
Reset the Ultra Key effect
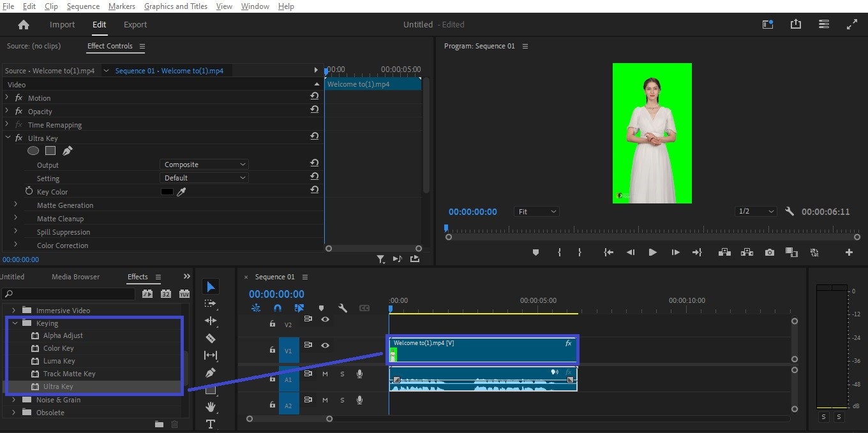click(x=315, y=136)
